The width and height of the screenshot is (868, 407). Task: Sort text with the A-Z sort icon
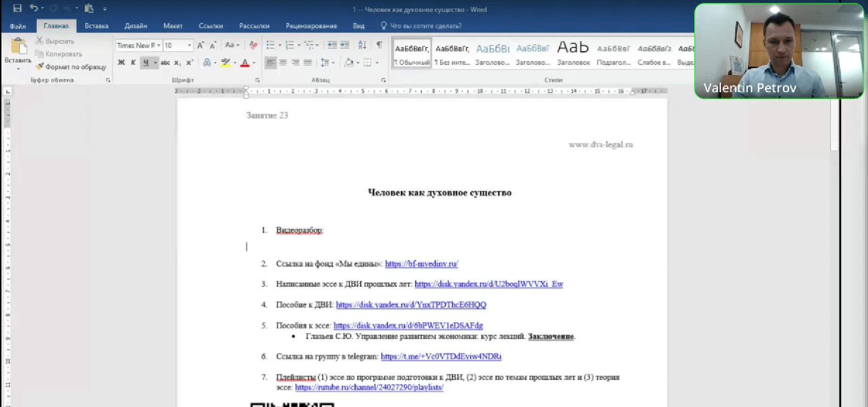pyautogui.click(x=362, y=45)
